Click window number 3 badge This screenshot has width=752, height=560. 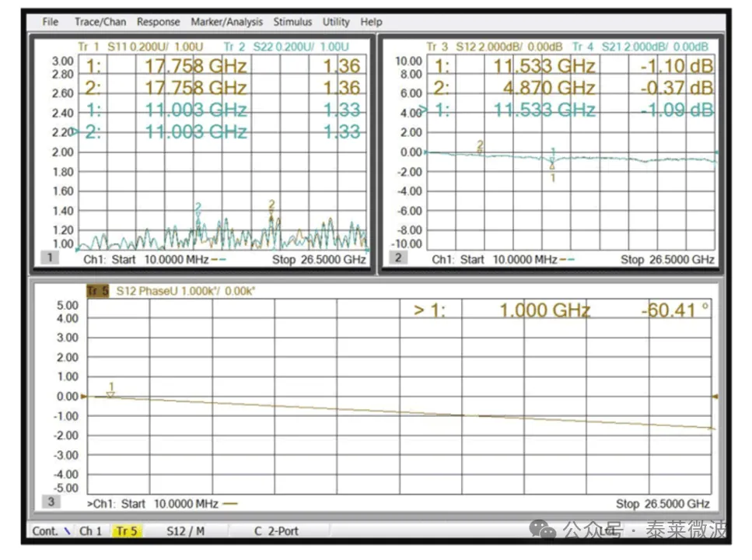[x=51, y=502]
